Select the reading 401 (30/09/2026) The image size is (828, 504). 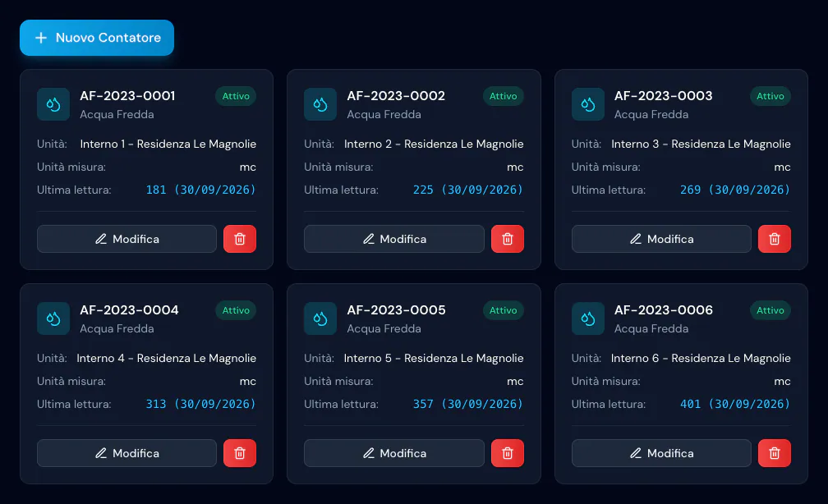[x=735, y=404]
